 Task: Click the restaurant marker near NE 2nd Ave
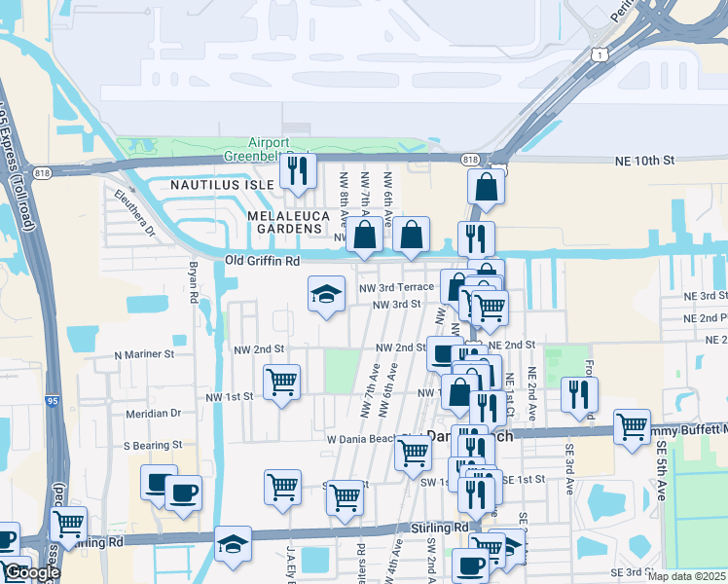[579, 396]
